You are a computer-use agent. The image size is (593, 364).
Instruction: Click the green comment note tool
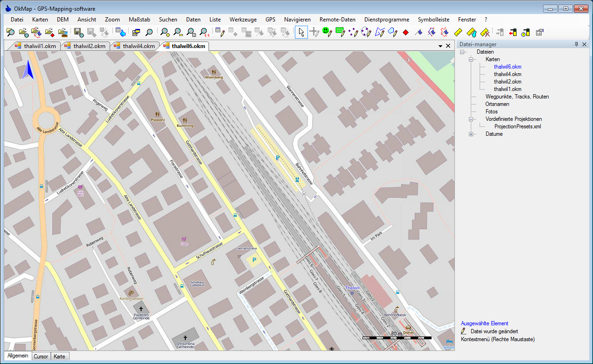point(340,32)
